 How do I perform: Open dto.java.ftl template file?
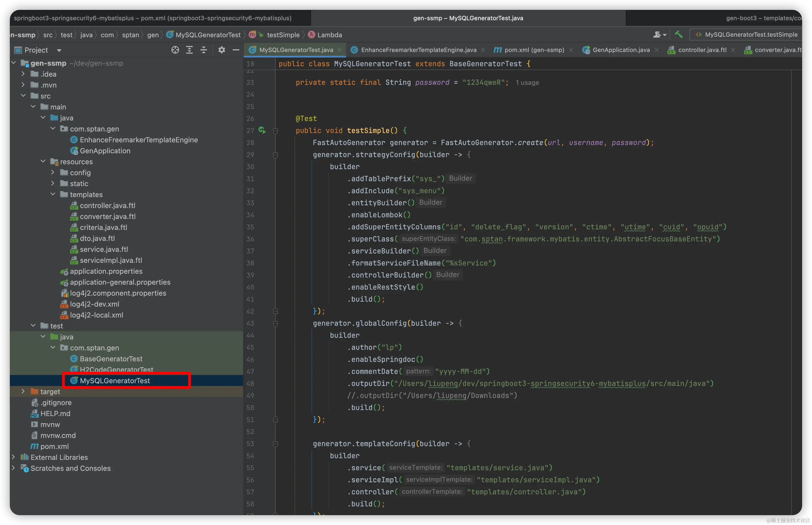click(97, 238)
